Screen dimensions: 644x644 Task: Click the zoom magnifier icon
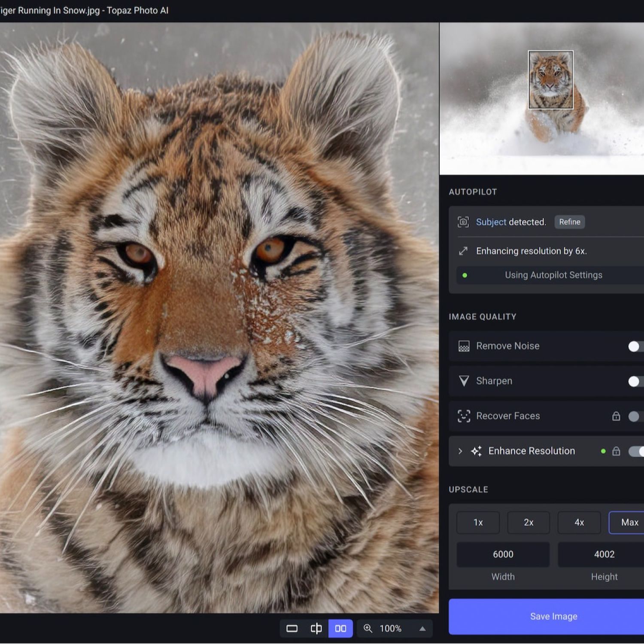point(368,629)
